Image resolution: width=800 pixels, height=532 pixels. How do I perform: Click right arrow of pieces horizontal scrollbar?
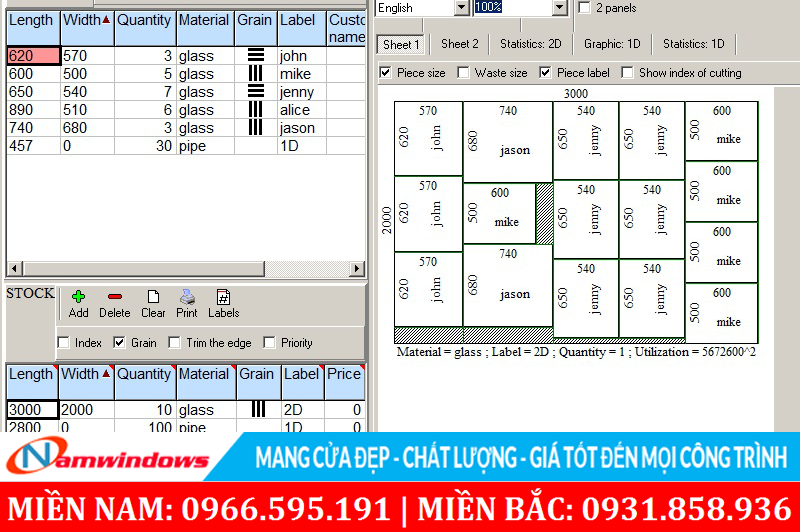click(357, 268)
